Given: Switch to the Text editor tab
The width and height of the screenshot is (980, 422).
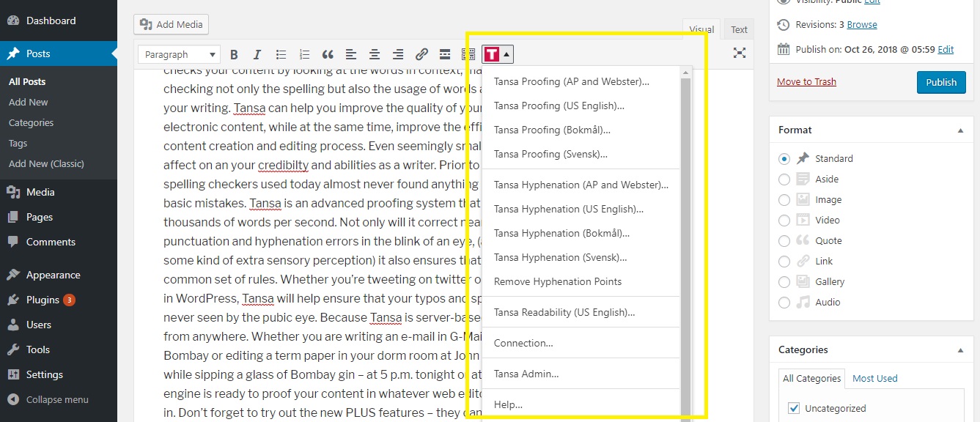Looking at the screenshot, I should (x=739, y=29).
